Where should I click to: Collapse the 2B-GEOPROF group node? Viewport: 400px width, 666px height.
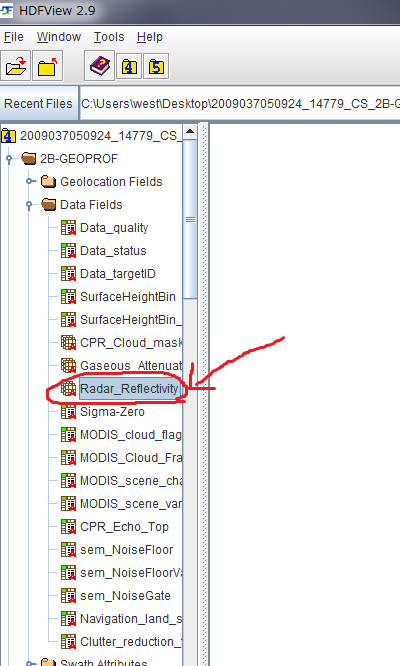(x=9, y=159)
